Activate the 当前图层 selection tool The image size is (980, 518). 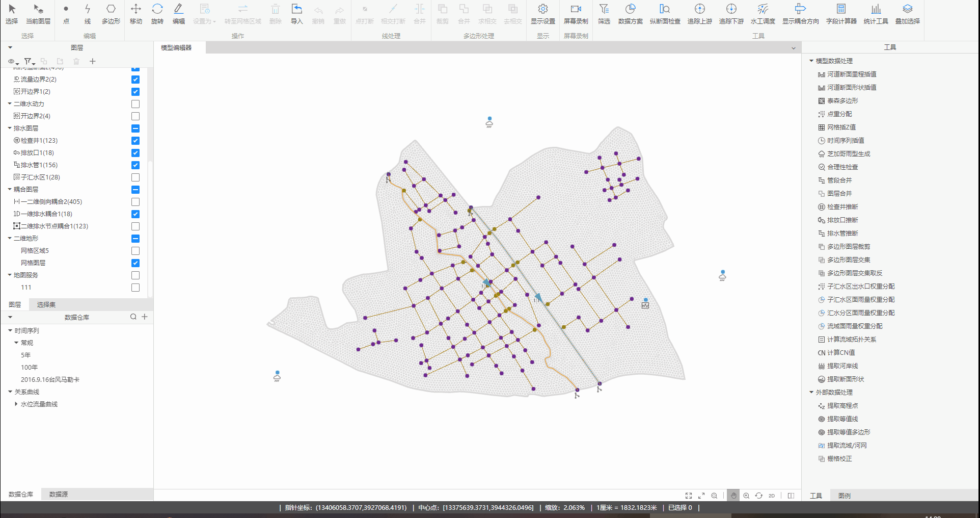38,14
